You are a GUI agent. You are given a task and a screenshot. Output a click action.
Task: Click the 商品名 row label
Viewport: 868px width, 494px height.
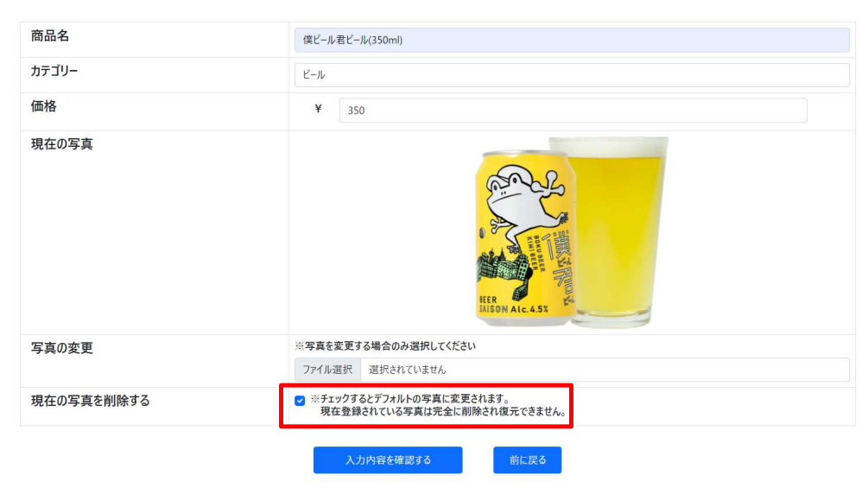coord(50,36)
